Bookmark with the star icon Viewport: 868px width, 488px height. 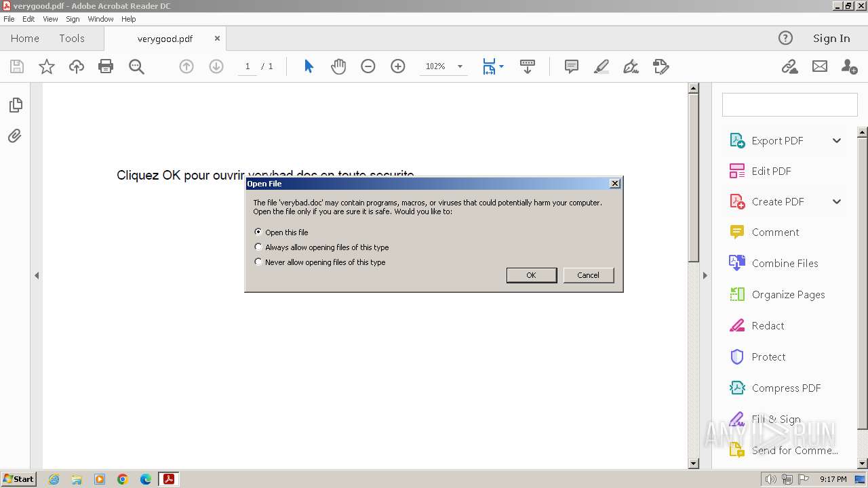(47, 66)
